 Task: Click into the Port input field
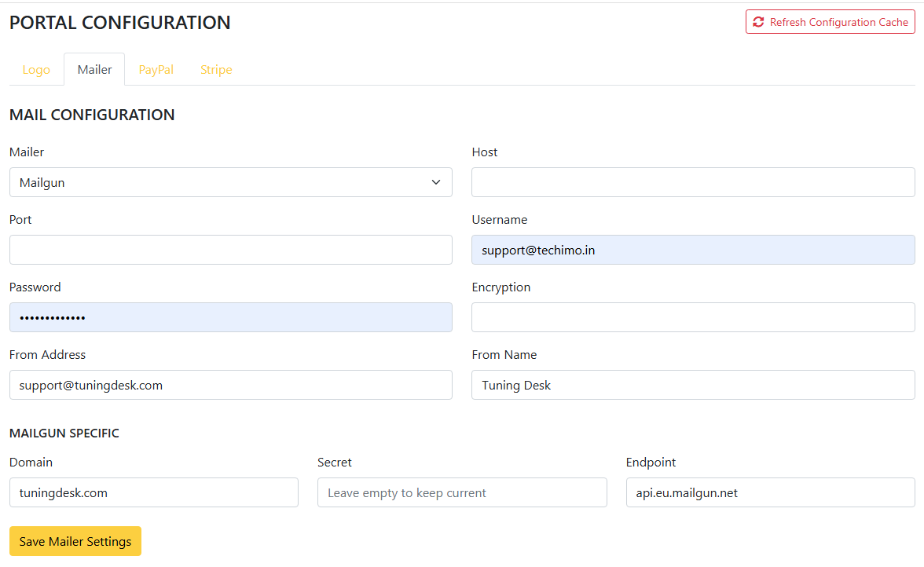click(231, 250)
